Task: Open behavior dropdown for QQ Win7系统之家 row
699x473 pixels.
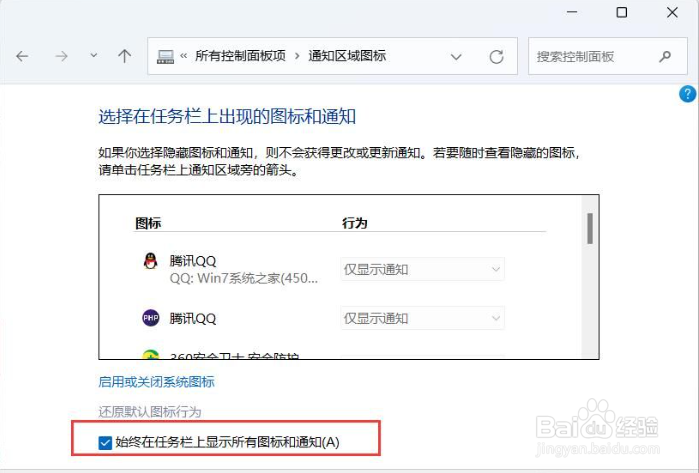Action: pyautogui.click(x=422, y=269)
